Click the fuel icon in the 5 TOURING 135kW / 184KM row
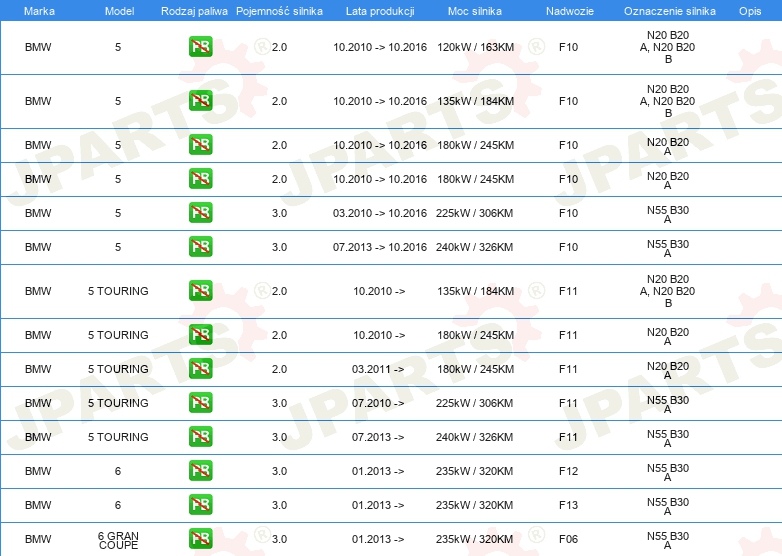 tap(200, 291)
